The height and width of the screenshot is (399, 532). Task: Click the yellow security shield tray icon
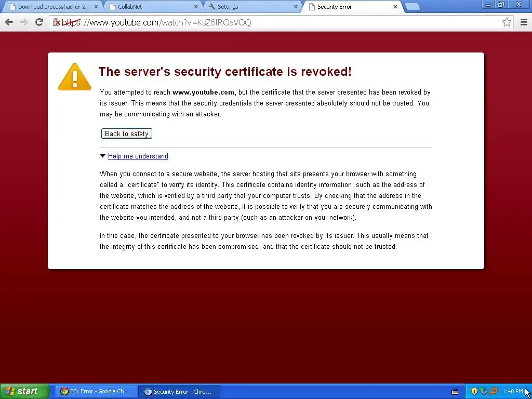[474, 392]
